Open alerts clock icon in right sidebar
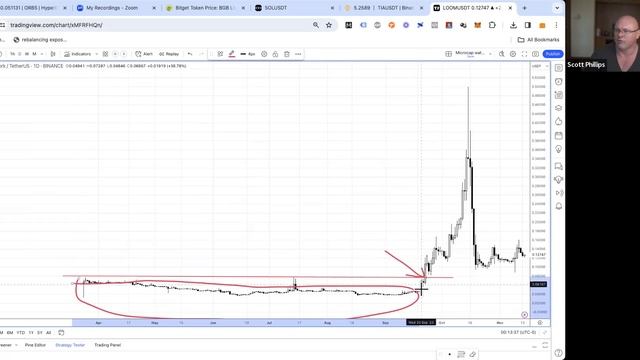 point(559,82)
